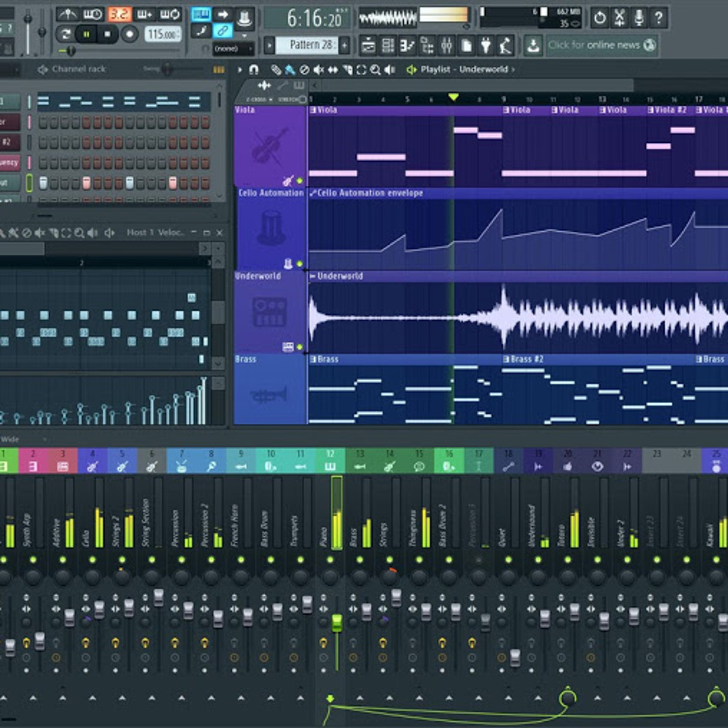728x728 pixels.
Task: Mute the Viola playlist track
Action: click(299, 181)
